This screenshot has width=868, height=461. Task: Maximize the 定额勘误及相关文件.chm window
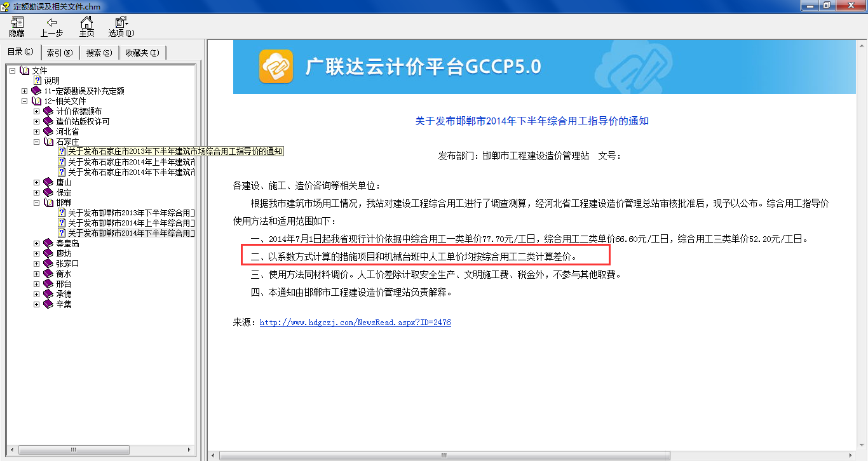pyautogui.click(x=827, y=5)
